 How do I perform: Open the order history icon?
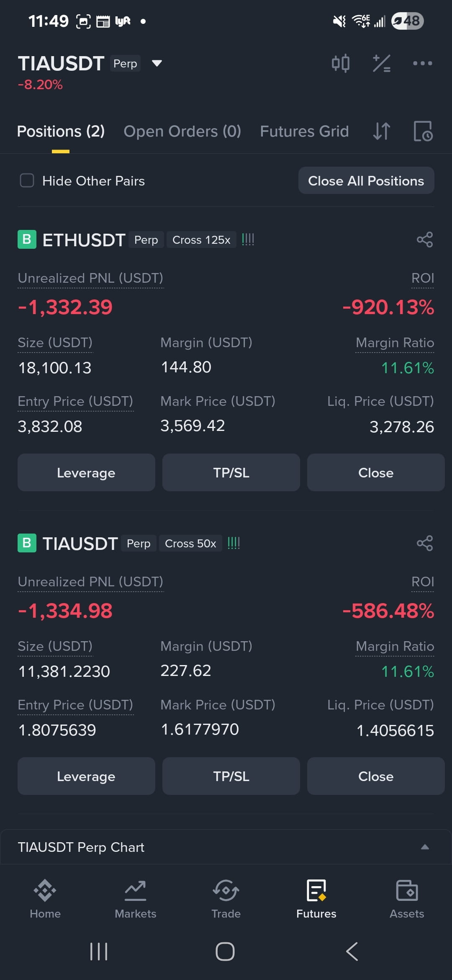click(423, 131)
